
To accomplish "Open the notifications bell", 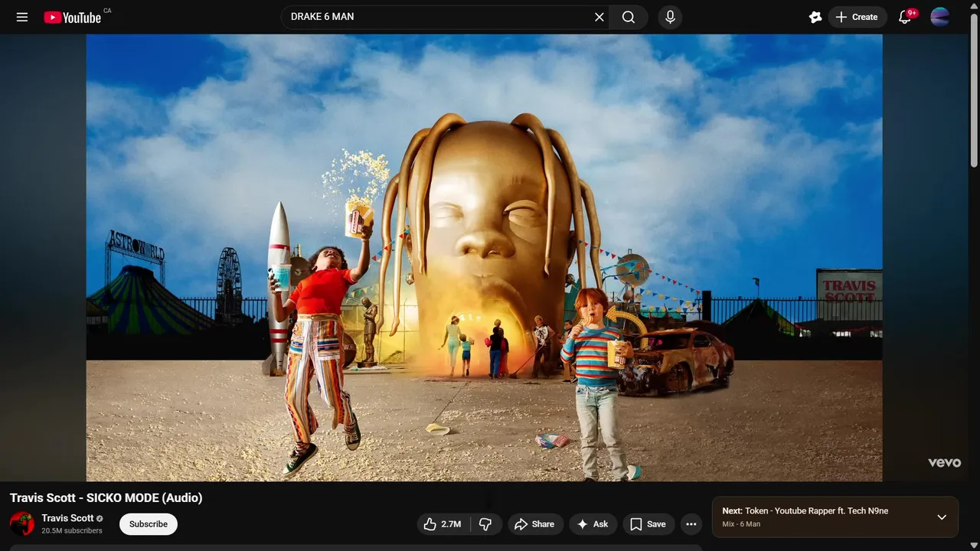I will [904, 17].
